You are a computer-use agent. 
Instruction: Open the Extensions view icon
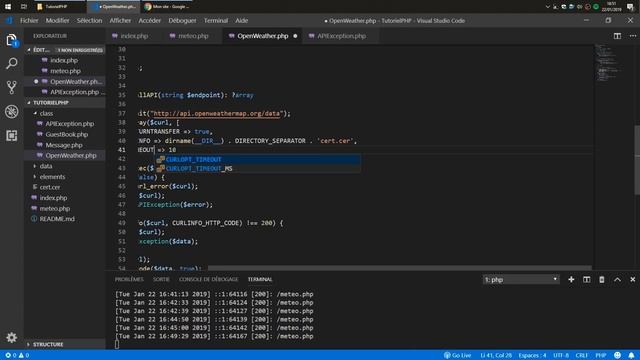(x=11, y=136)
